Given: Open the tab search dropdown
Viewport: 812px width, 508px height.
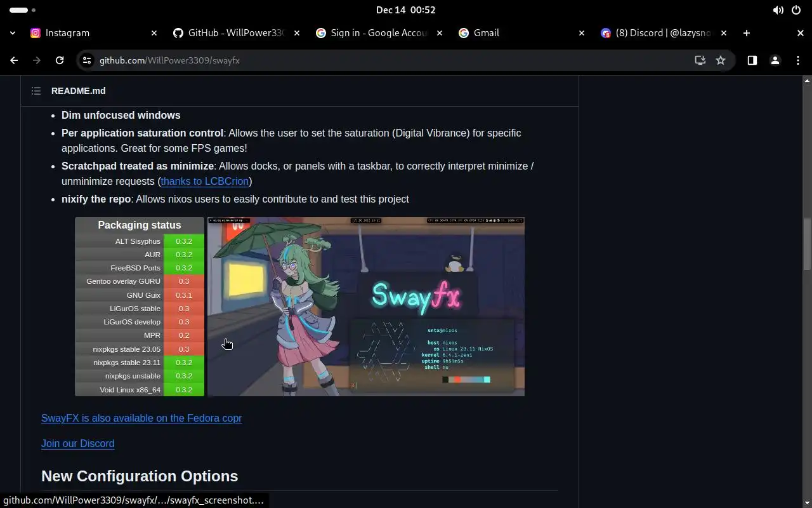Looking at the screenshot, I should (x=13, y=33).
